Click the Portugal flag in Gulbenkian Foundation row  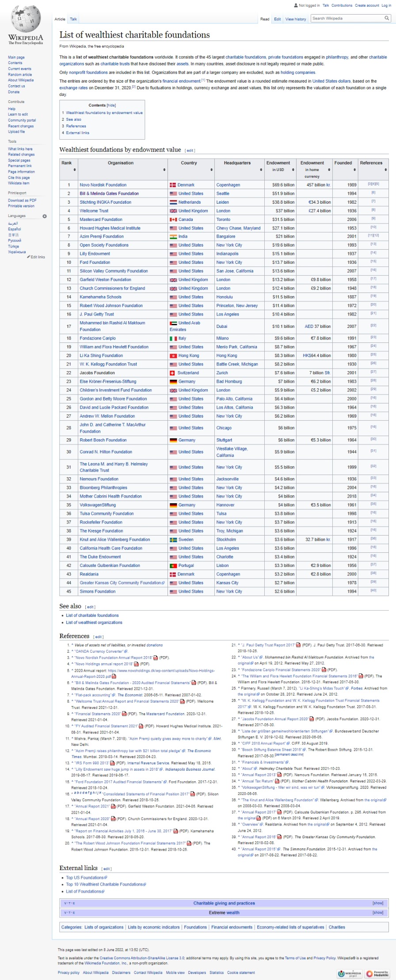coord(173,566)
